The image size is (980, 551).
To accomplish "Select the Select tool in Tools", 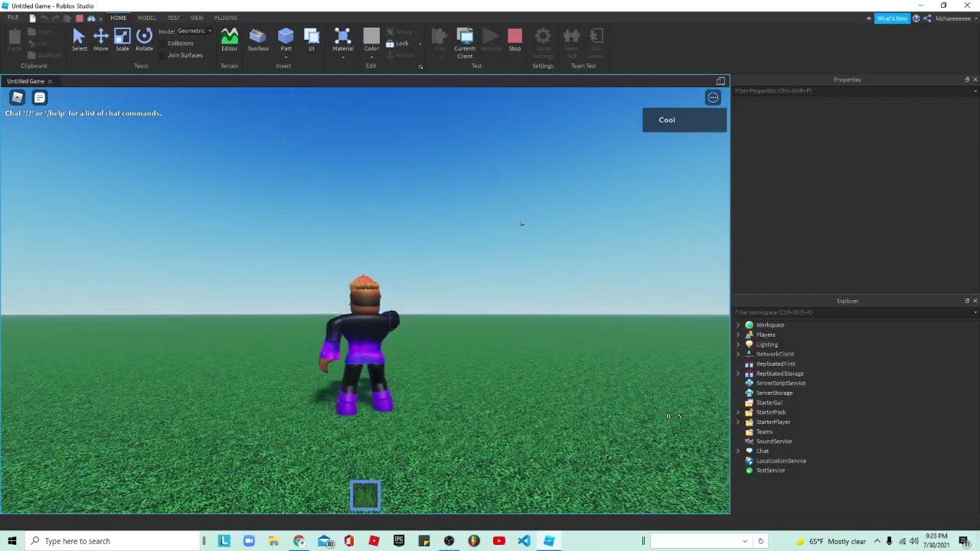I will click(79, 40).
